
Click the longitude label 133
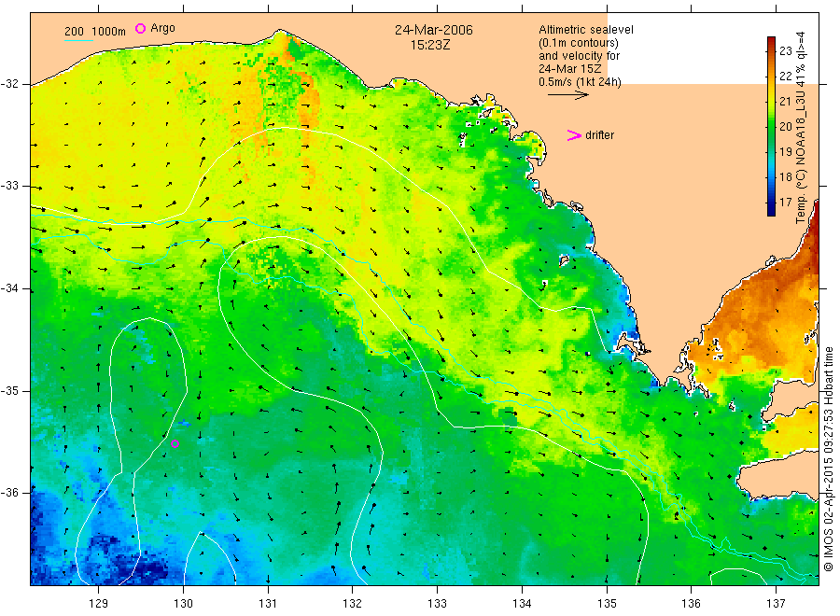437,604
